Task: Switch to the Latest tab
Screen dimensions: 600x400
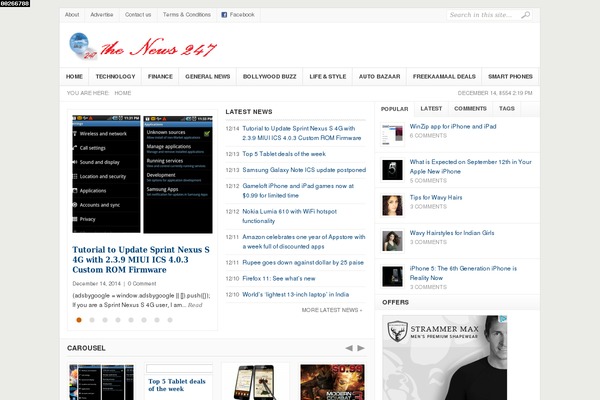Action: coord(431,109)
